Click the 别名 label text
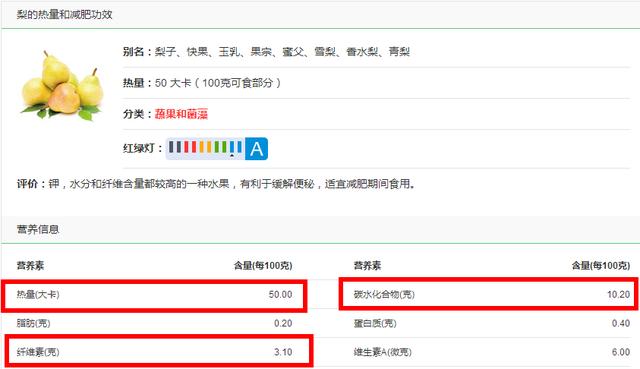 133,52
